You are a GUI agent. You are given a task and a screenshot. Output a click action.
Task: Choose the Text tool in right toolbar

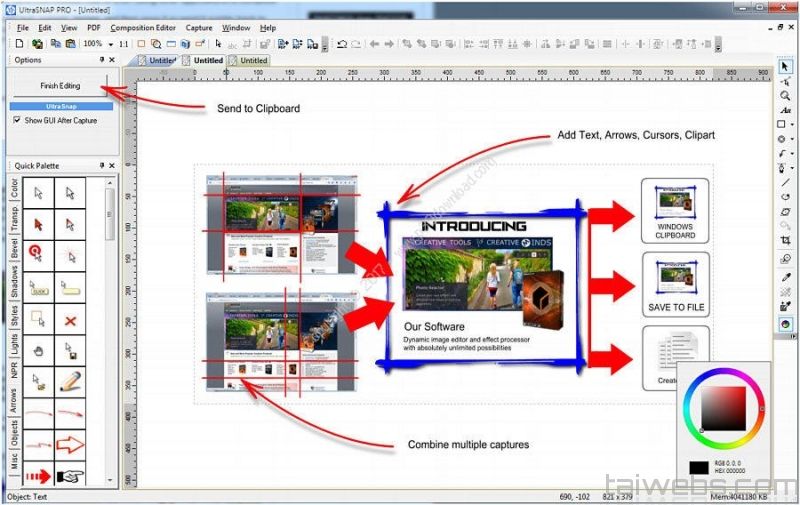pos(785,110)
